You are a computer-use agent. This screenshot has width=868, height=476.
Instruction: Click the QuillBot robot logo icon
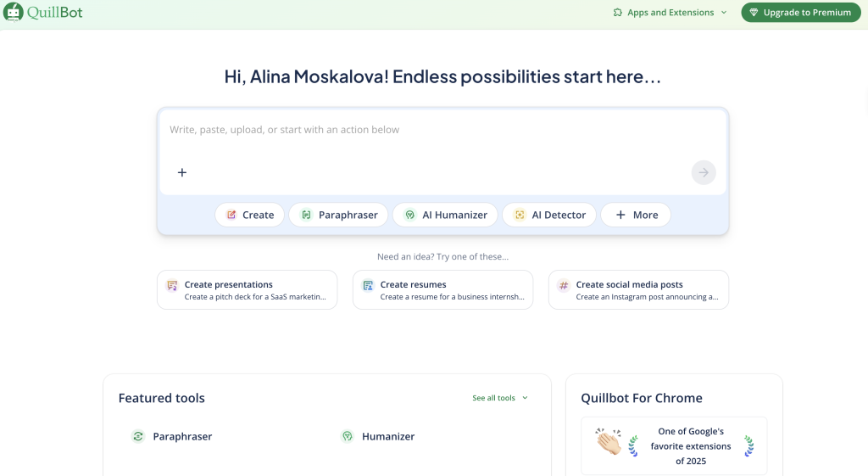14,12
